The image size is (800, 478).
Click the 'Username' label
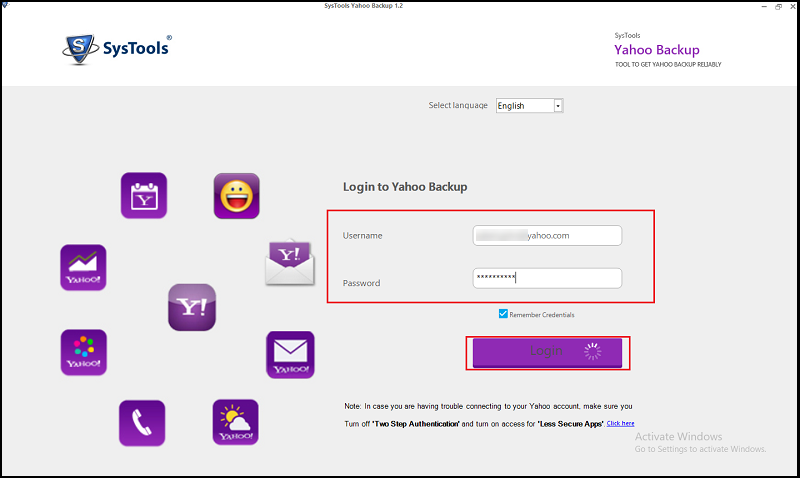(362, 236)
